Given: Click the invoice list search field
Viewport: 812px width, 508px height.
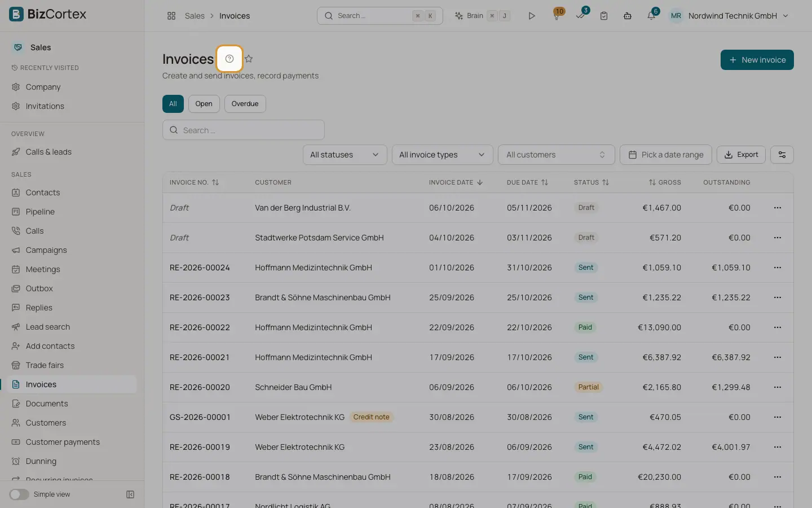Looking at the screenshot, I should [244, 130].
